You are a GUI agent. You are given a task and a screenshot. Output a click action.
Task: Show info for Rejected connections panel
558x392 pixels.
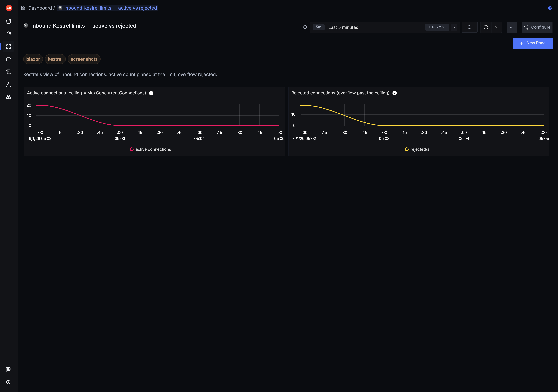[x=394, y=93]
